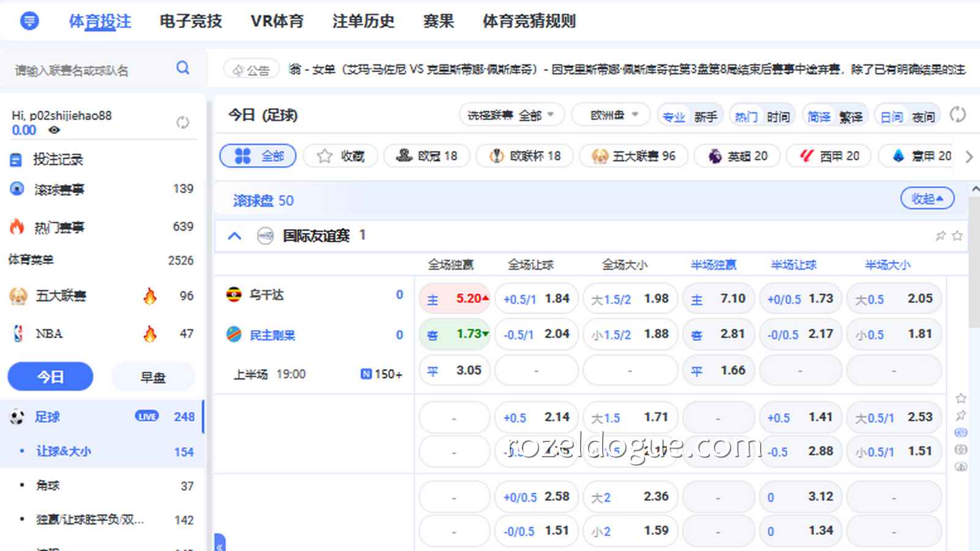The width and height of the screenshot is (980, 551).
Task: Select 大1.5/2 odds 1.98
Action: (630, 299)
